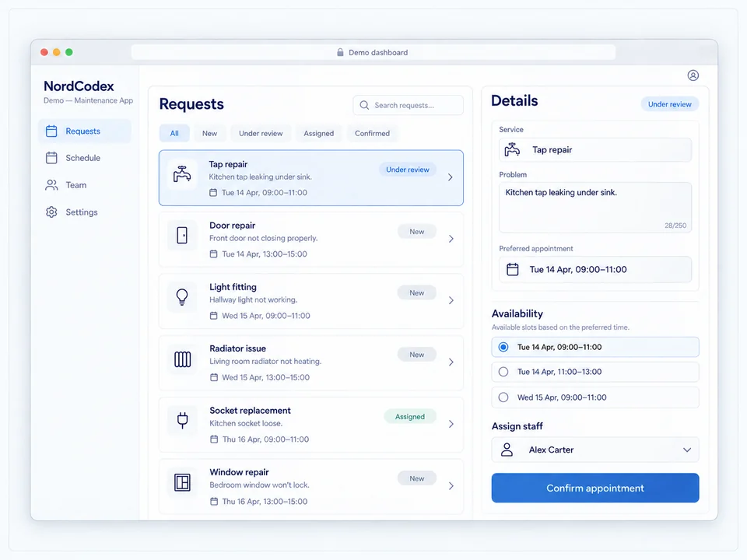Click the New badge on Door repair
The height and width of the screenshot is (560, 747).
pos(417,232)
